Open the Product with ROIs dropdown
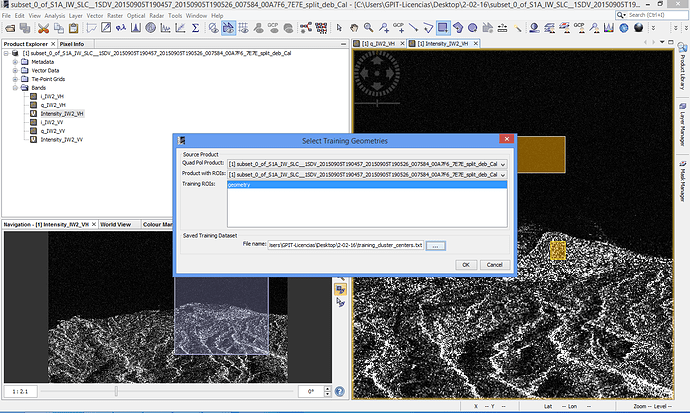The height and width of the screenshot is (413, 690). click(503, 175)
